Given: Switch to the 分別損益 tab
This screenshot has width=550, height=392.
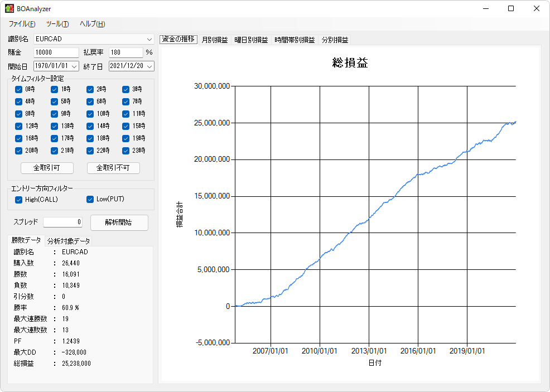Looking at the screenshot, I should point(335,40).
